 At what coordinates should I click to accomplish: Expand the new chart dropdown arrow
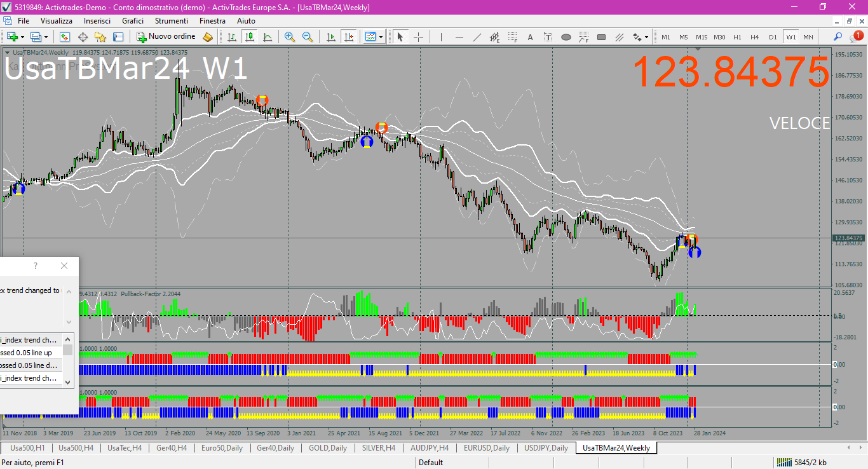pyautogui.click(x=22, y=37)
